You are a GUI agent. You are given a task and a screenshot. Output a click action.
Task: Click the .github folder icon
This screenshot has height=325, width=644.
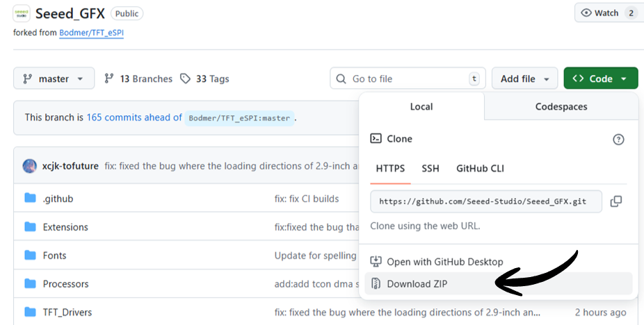click(x=30, y=199)
